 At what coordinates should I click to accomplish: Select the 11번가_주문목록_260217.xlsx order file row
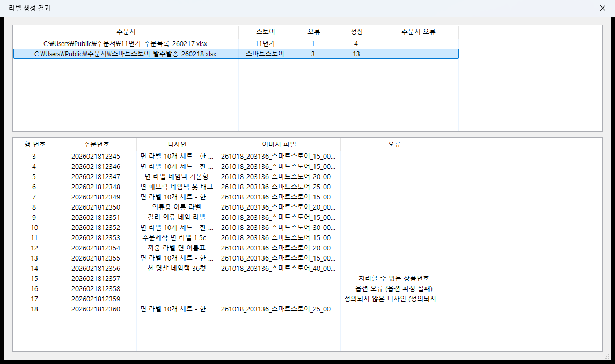coord(236,43)
